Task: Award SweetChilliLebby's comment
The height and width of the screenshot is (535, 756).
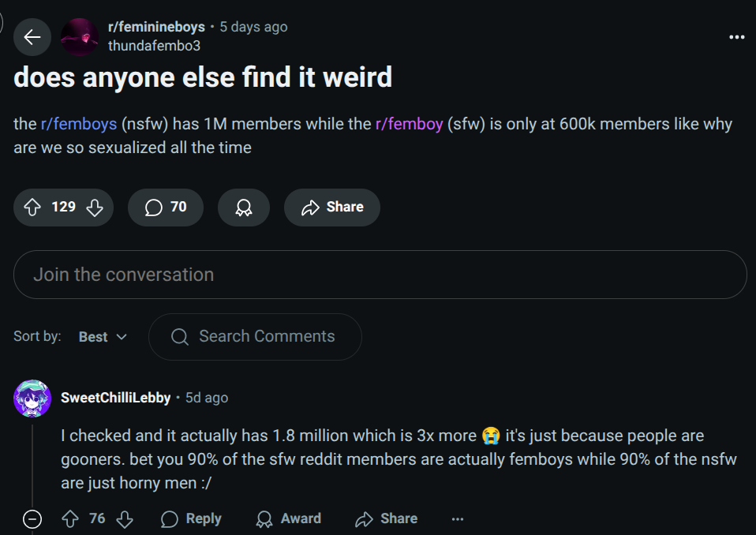Action: pyautogui.click(x=289, y=518)
